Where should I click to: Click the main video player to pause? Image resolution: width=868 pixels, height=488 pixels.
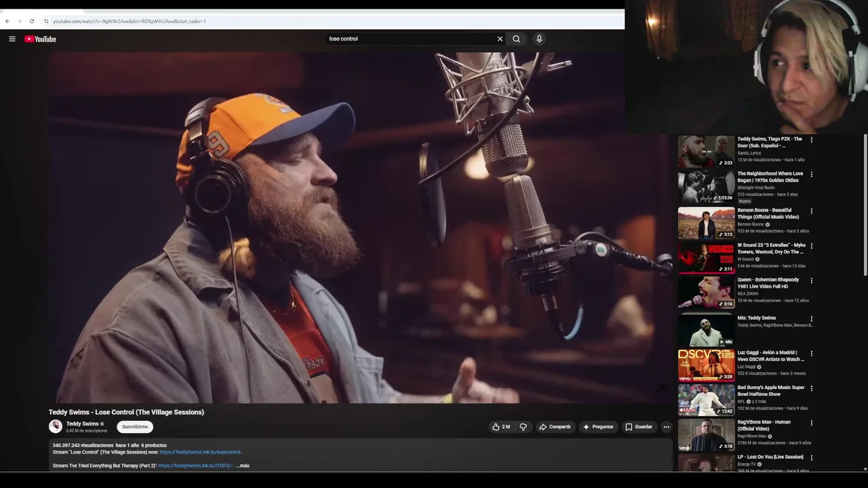click(x=360, y=228)
